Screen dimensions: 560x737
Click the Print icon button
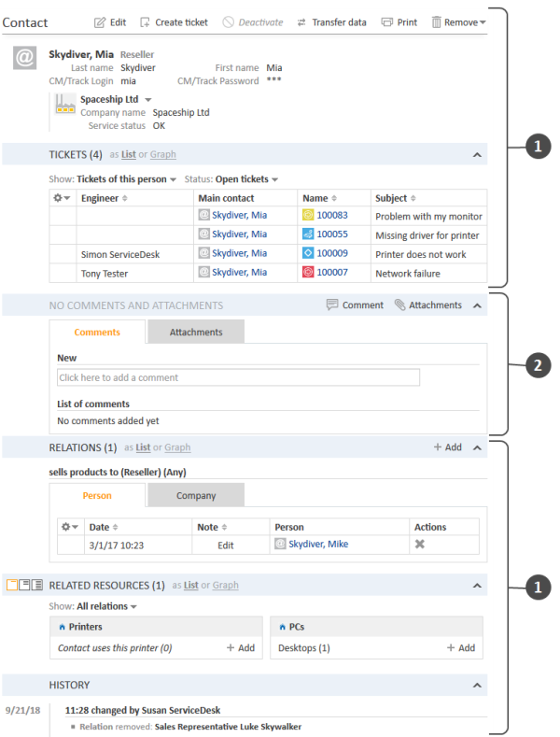(x=387, y=22)
